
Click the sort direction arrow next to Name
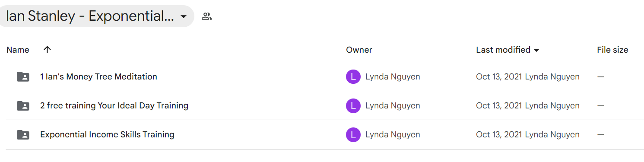click(48, 50)
